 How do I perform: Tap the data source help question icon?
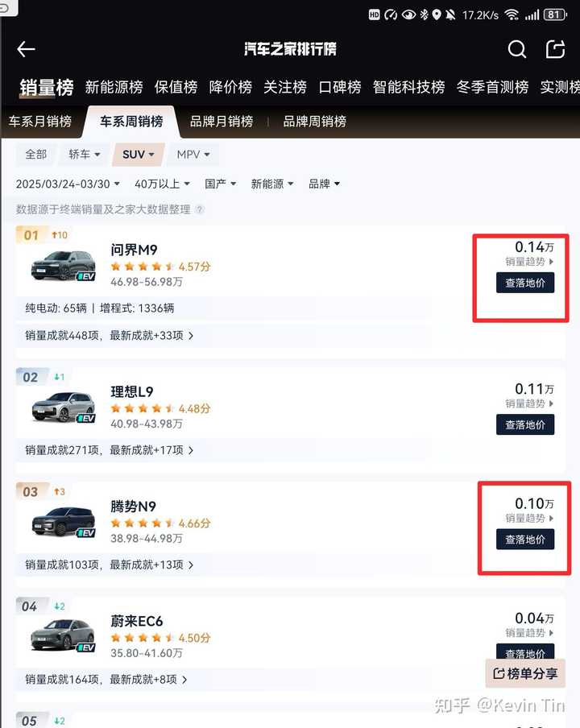(x=200, y=209)
